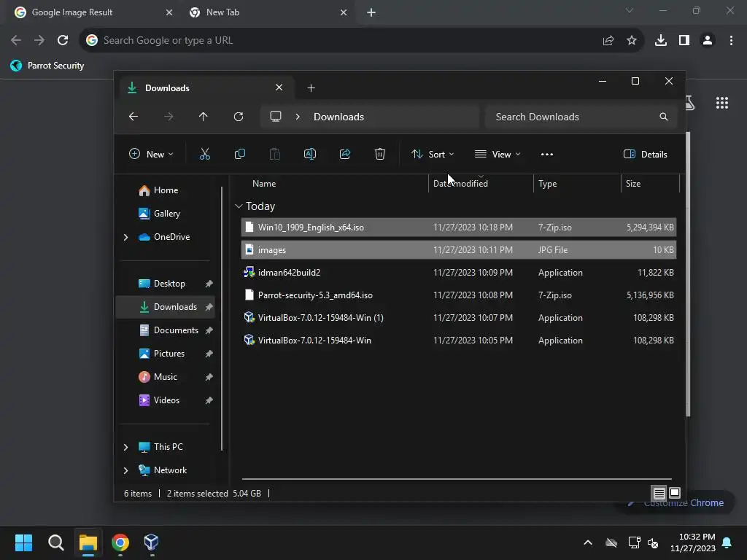Image resolution: width=747 pixels, height=560 pixels.
Task: Sort by Size column header
Action: (633, 184)
